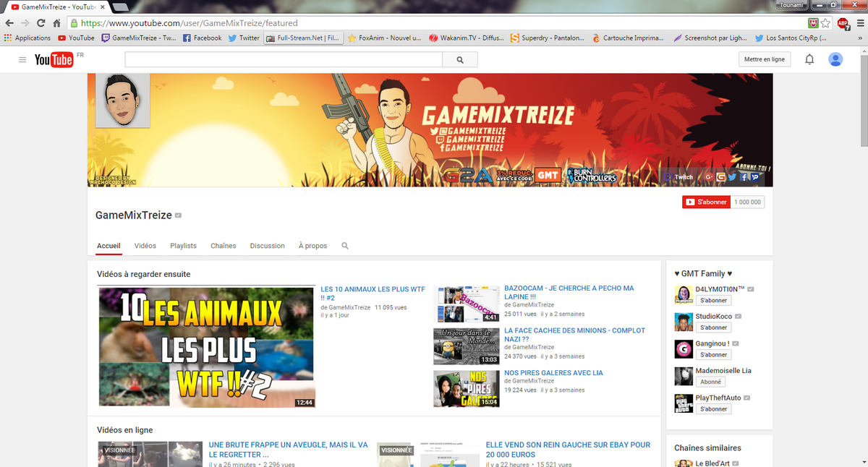Click the Mettre en ligne button
868x467 pixels.
tap(765, 59)
